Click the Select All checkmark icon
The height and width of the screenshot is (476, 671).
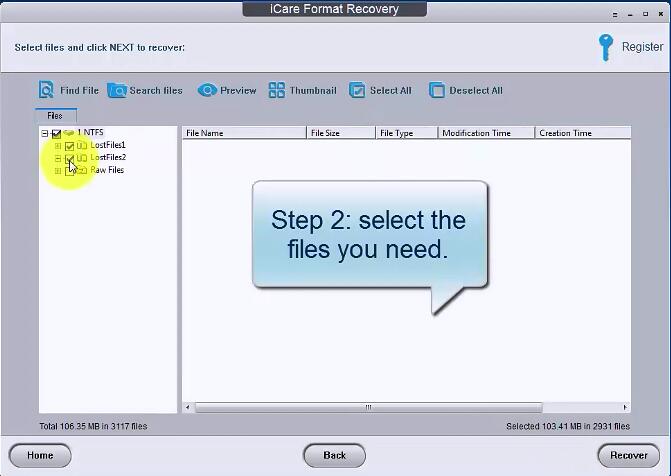coord(357,90)
